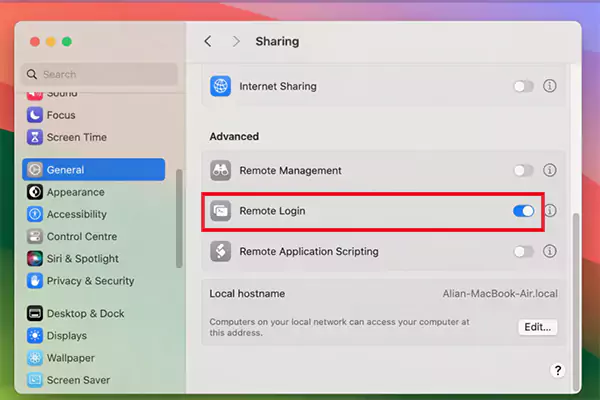600x400 pixels.
Task: Click the Internet Sharing globe icon
Action: point(220,86)
